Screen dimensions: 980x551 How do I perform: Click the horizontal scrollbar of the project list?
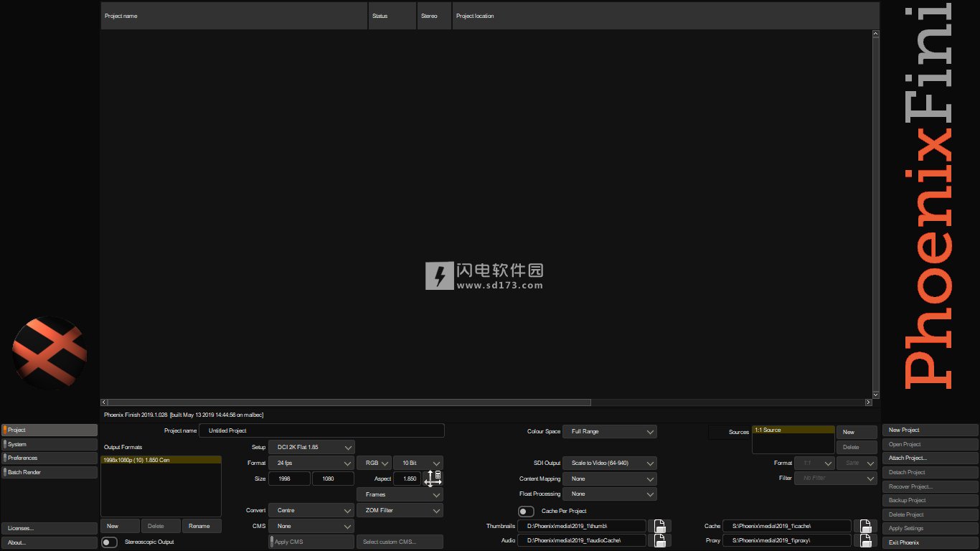(x=349, y=402)
